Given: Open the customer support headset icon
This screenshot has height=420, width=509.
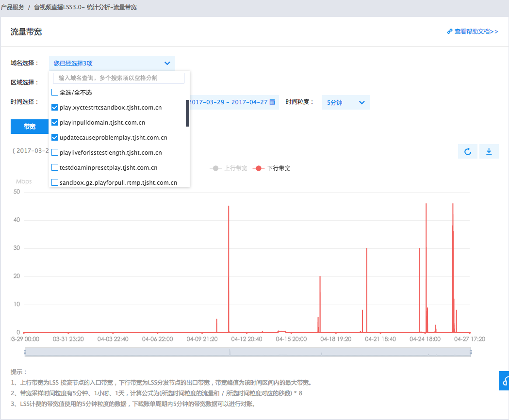Looking at the screenshot, I should click(505, 380).
